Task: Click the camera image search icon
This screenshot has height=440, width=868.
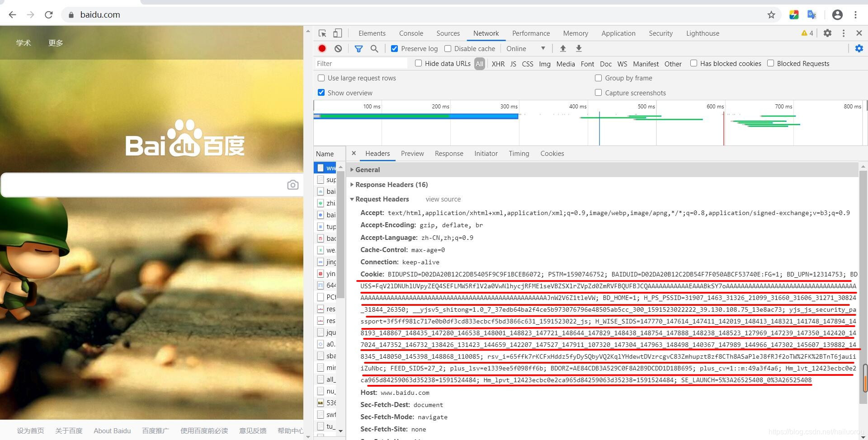Action: [x=293, y=185]
